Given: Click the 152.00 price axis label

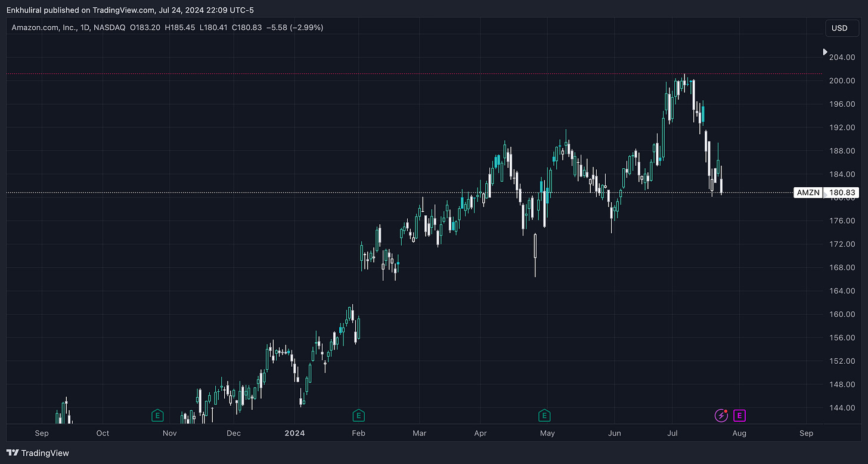Looking at the screenshot, I should click(x=842, y=361).
